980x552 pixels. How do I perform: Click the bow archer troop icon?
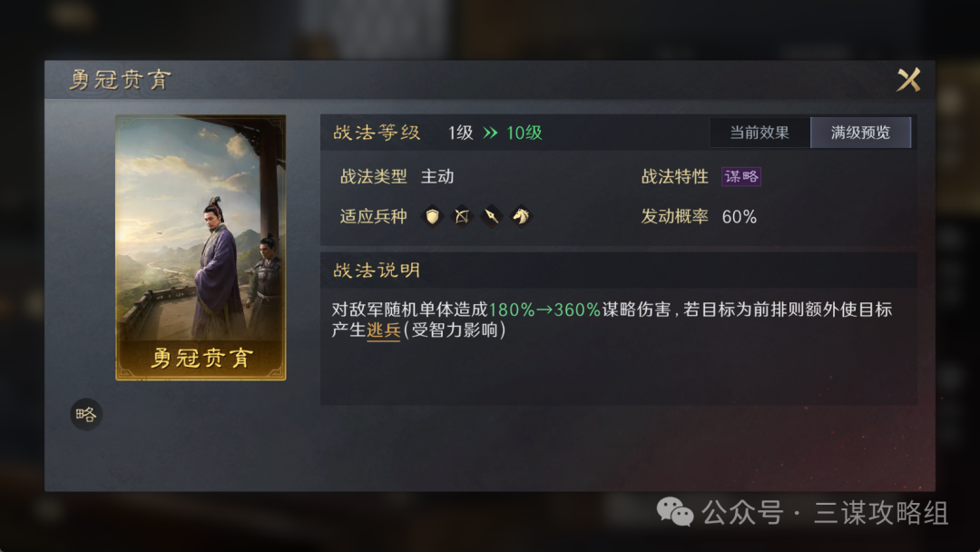coord(462,216)
